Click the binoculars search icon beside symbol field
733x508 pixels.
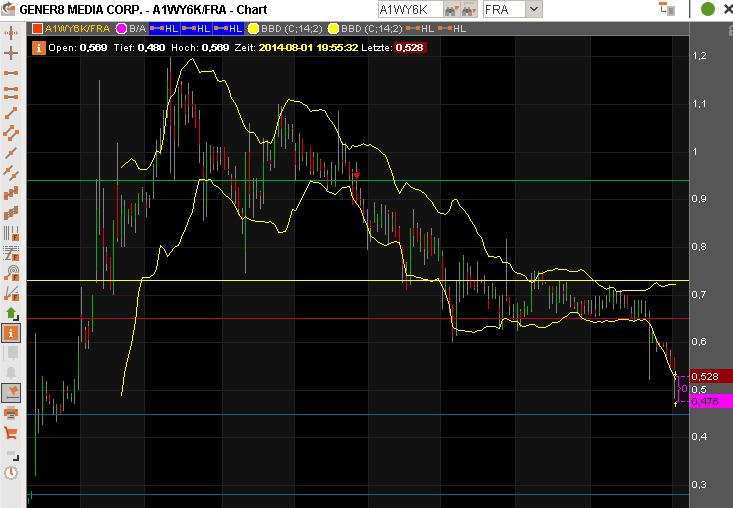pyautogui.click(x=450, y=9)
